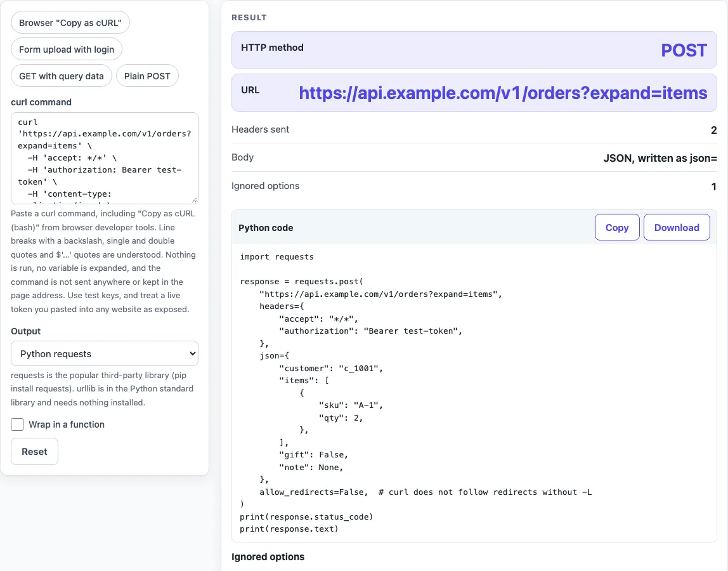Viewport: 728px width, 571px height.
Task: Load the Browser "Copy as cURL" example
Action: tap(70, 23)
